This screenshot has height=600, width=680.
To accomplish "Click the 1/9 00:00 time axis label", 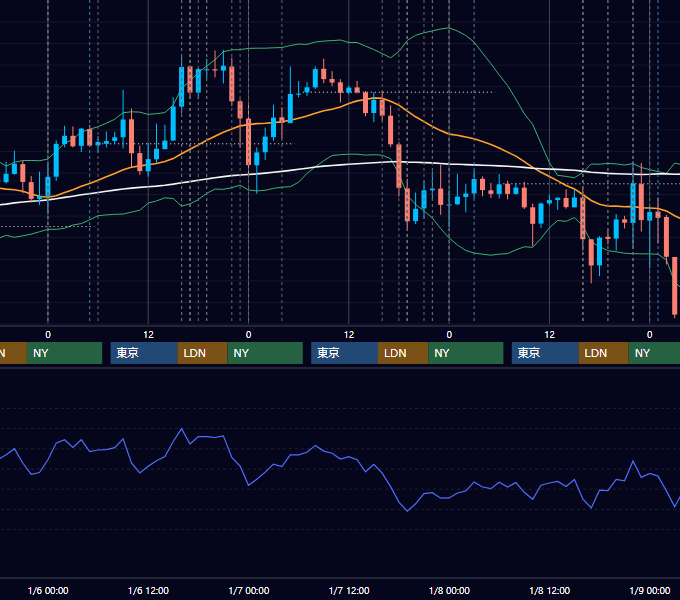I will point(650,590).
